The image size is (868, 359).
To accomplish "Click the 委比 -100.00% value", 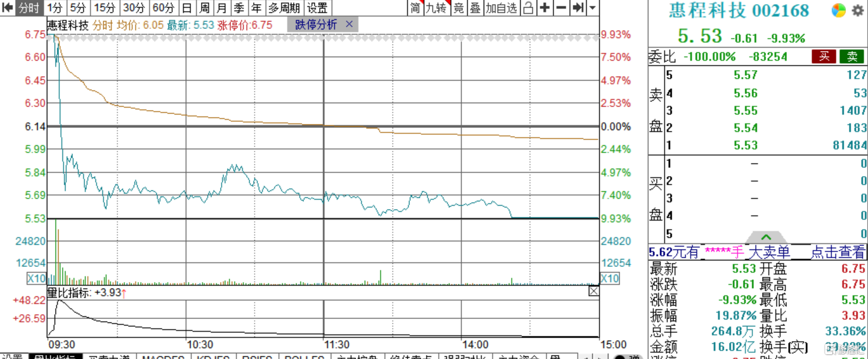I will [x=709, y=57].
